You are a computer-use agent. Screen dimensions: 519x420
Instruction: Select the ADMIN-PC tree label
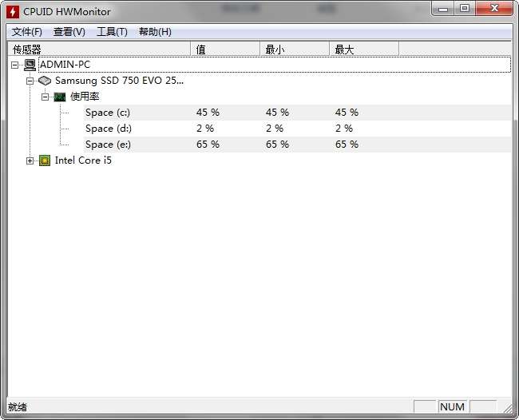point(65,65)
